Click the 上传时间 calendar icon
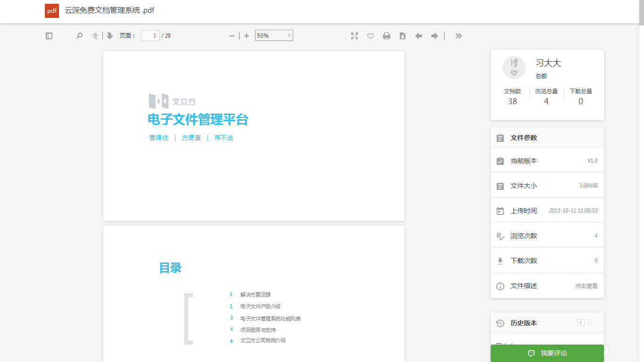The image size is (644, 362). click(x=500, y=211)
